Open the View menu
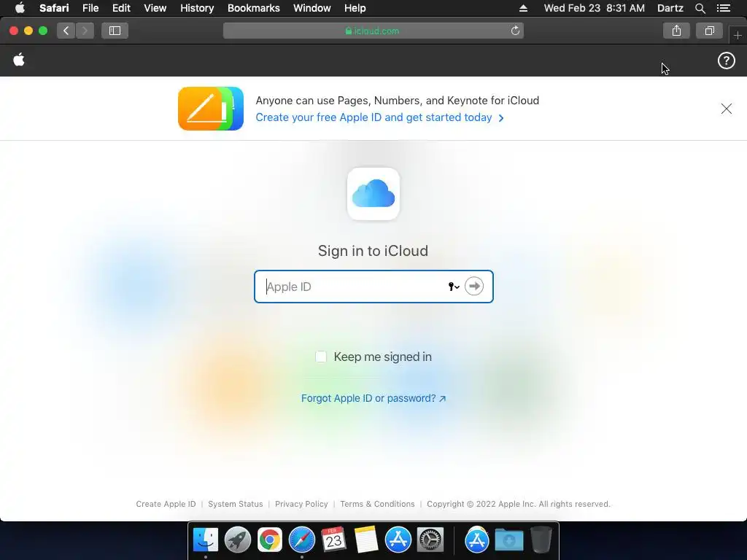The height and width of the screenshot is (560, 747). (155, 8)
